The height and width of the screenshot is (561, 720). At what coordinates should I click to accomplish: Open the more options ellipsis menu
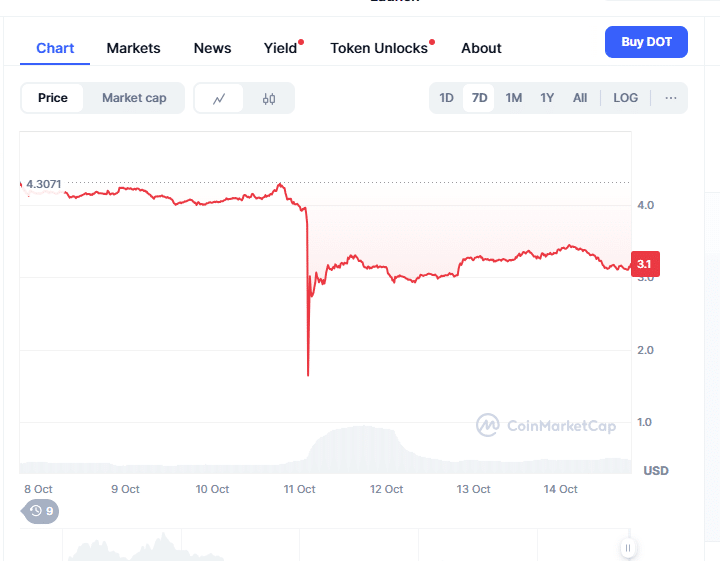(x=671, y=98)
